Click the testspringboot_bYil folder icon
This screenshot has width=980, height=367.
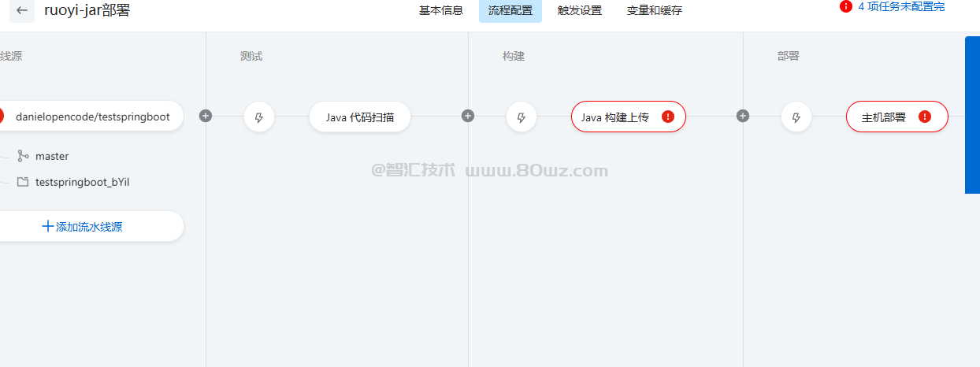(23, 182)
